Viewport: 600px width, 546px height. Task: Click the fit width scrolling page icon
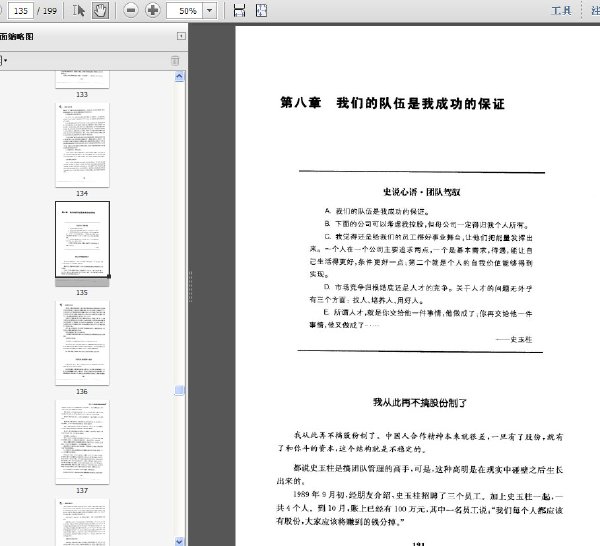click(239, 10)
